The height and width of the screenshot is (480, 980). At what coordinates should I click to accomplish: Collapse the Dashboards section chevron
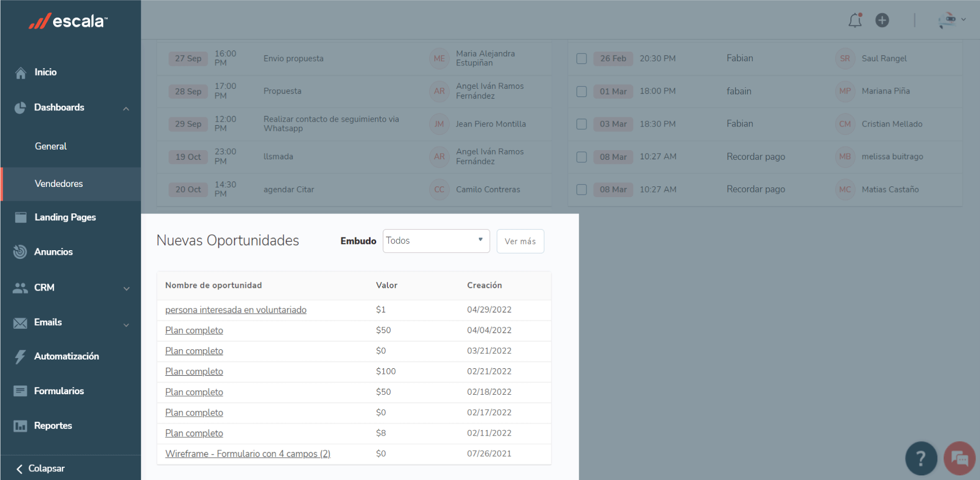click(126, 108)
